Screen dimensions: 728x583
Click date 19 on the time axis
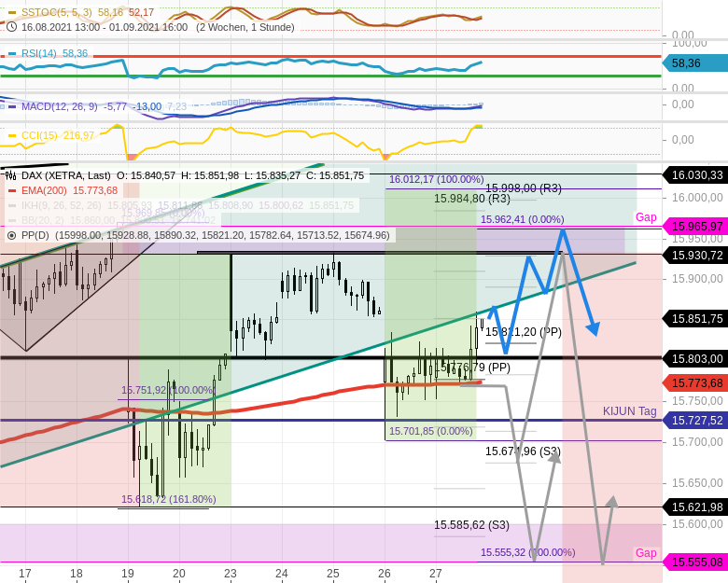(x=128, y=574)
